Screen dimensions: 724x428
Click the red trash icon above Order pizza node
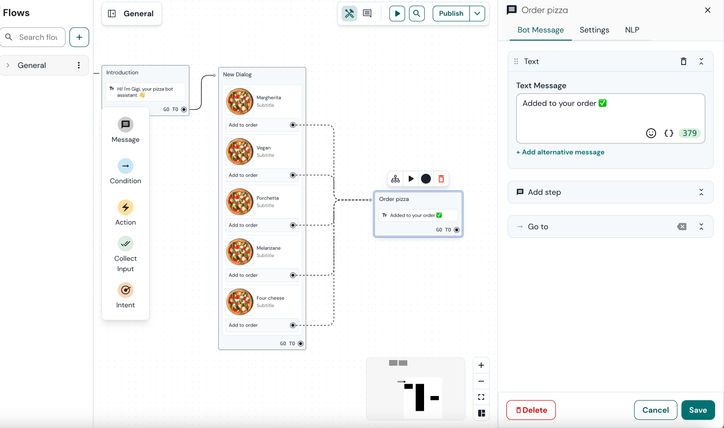pos(441,179)
